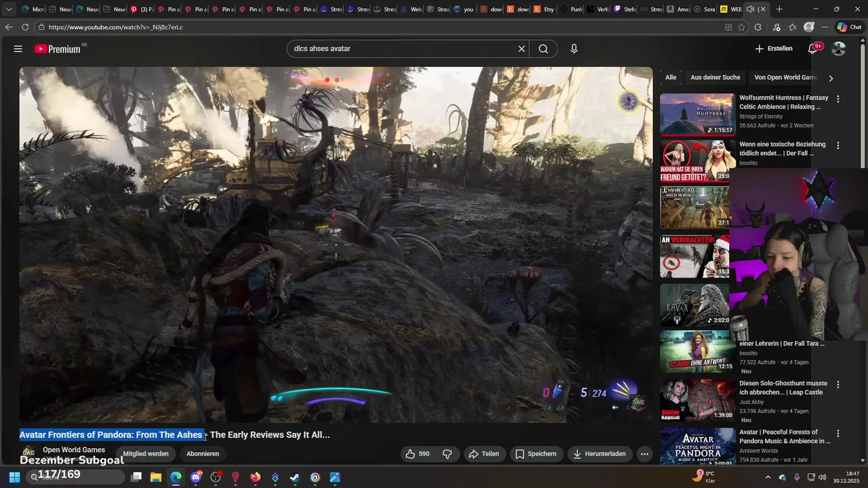Reload the page in browser
This screenshot has width=868, height=488.
tap(25, 27)
